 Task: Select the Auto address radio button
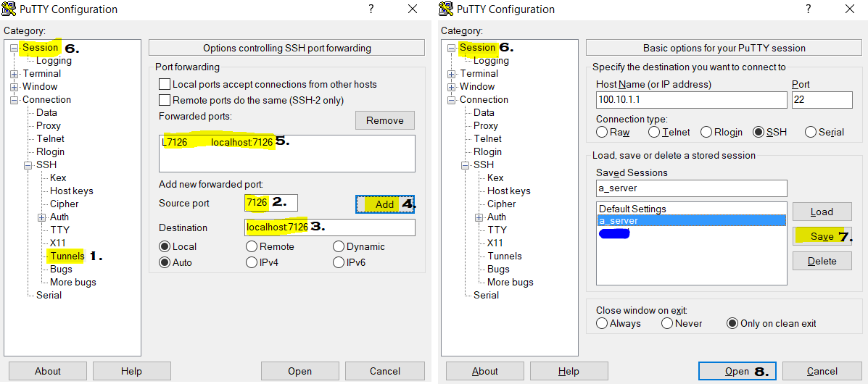pos(165,262)
